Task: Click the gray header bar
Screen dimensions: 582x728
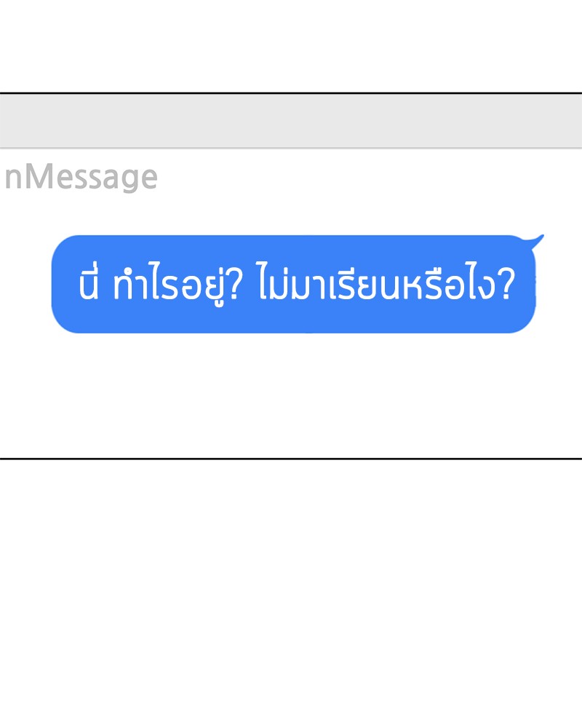Action: [291, 121]
